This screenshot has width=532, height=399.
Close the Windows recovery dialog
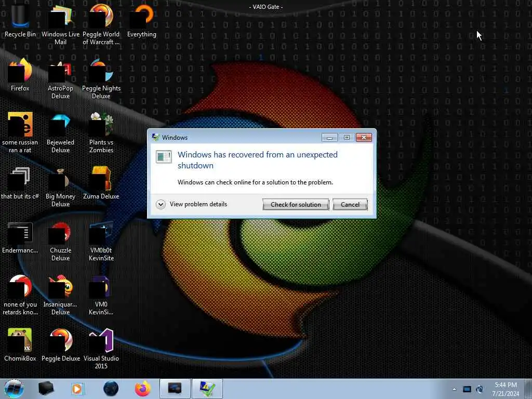364,137
